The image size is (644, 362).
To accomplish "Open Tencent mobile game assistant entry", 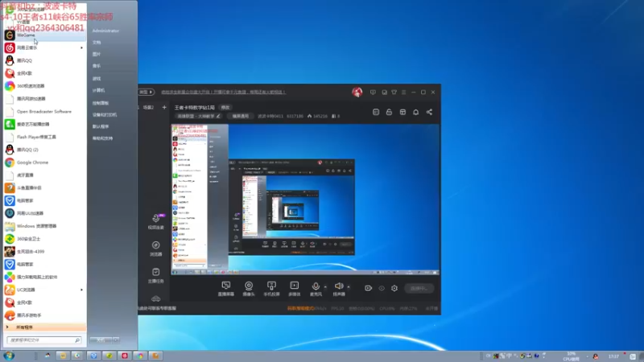I will (44, 315).
